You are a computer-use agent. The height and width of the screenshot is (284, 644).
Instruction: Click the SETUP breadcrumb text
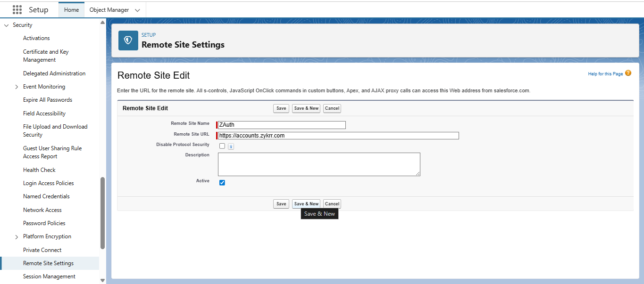pyautogui.click(x=149, y=35)
